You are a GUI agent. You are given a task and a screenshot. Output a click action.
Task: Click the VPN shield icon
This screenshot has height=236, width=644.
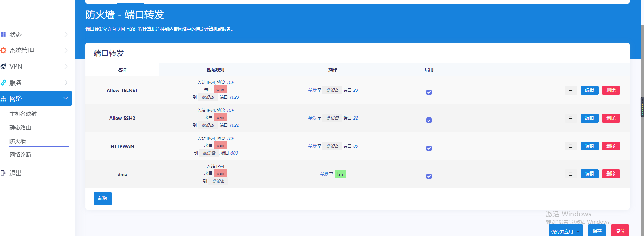(x=3, y=66)
